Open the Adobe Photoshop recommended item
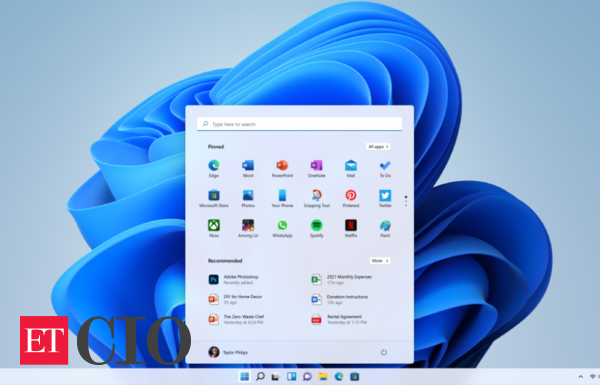 pyautogui.click(x=234, y=279)
